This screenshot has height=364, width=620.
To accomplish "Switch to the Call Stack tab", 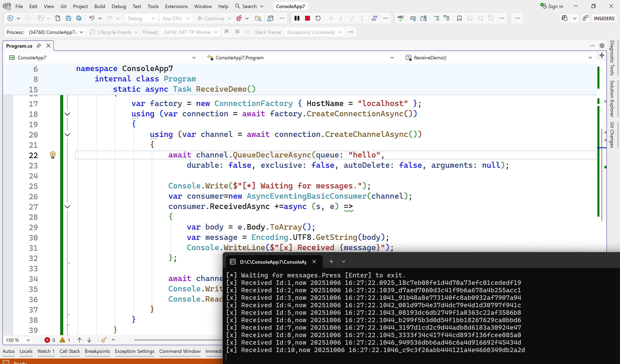I will pos(69,351).
